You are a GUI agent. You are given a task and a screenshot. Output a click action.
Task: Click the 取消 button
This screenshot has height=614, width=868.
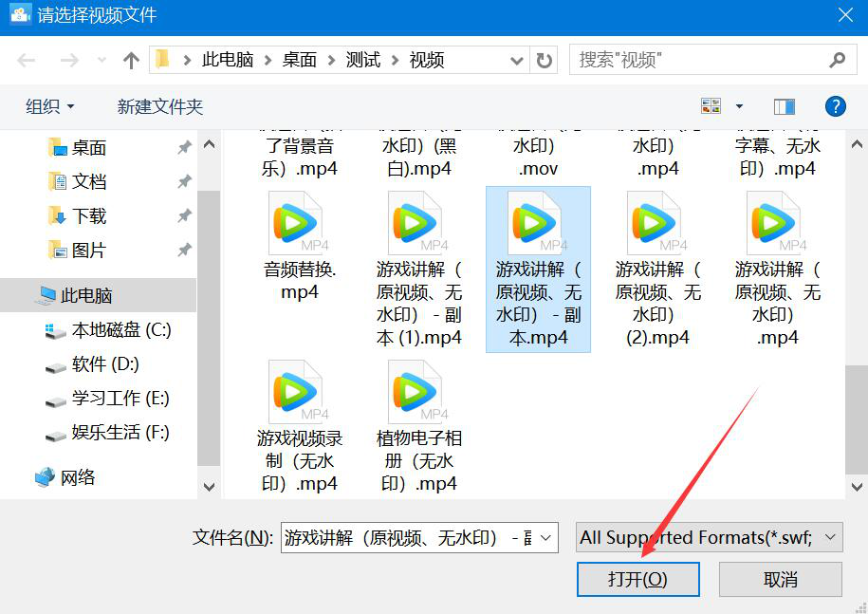(781, 579)
